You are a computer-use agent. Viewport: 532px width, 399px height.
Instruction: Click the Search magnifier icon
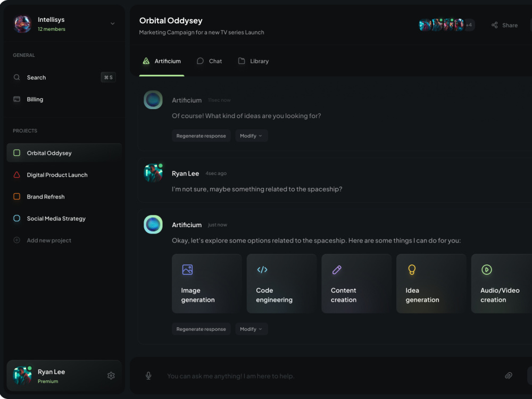[16, 77]
